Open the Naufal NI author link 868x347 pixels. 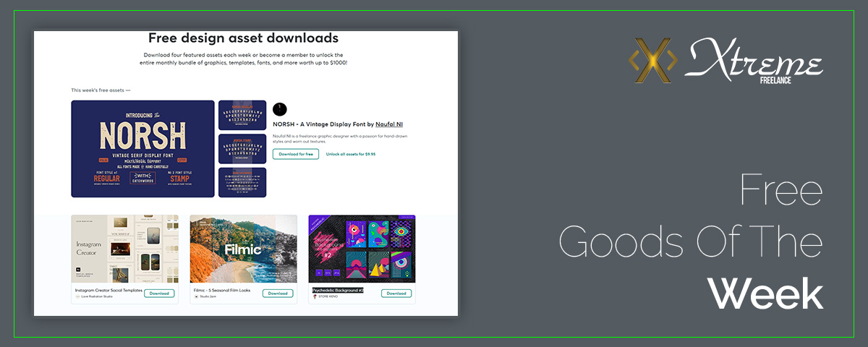pos(389,124)
